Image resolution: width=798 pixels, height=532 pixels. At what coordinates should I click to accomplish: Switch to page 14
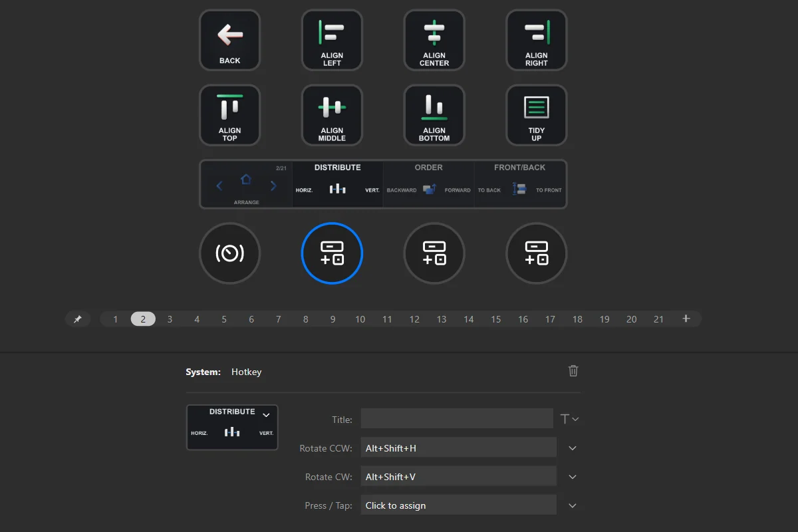tap(469, 319)
